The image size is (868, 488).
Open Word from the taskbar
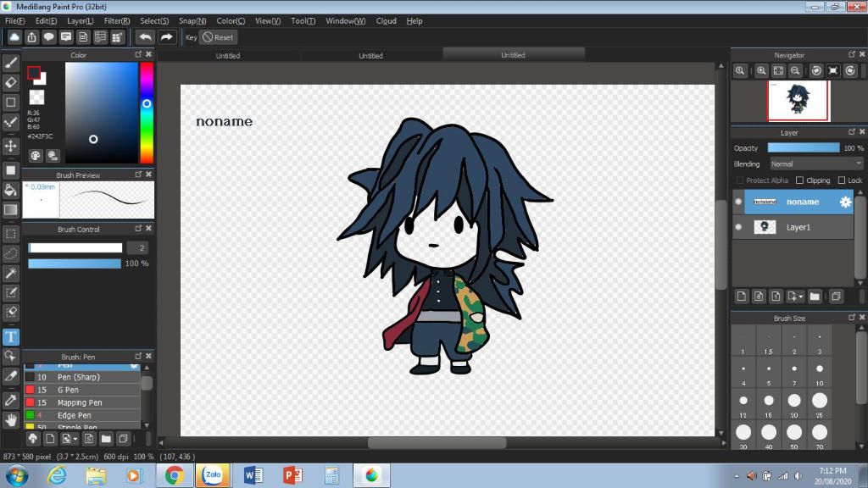pos(253,475)
